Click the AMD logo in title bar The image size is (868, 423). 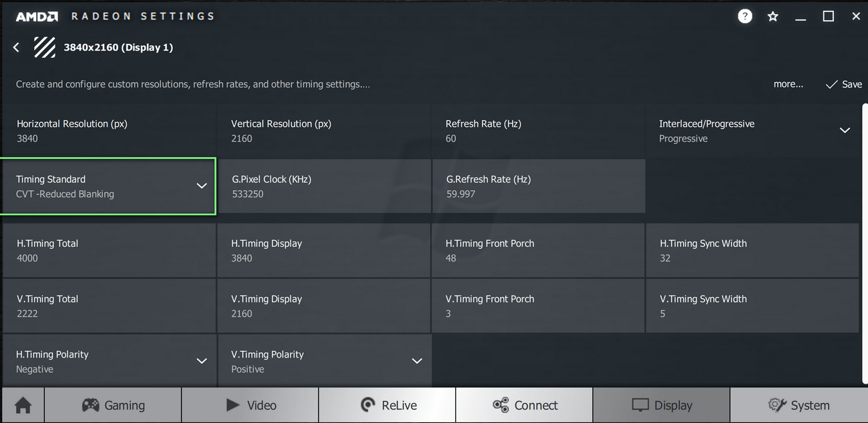37,17
